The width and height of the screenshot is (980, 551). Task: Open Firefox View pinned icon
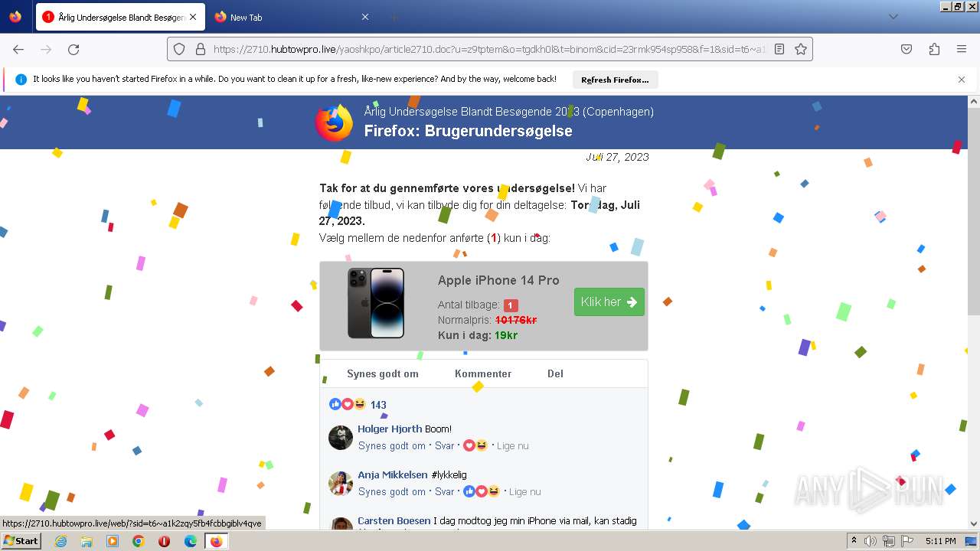click(x=15, y=17)
